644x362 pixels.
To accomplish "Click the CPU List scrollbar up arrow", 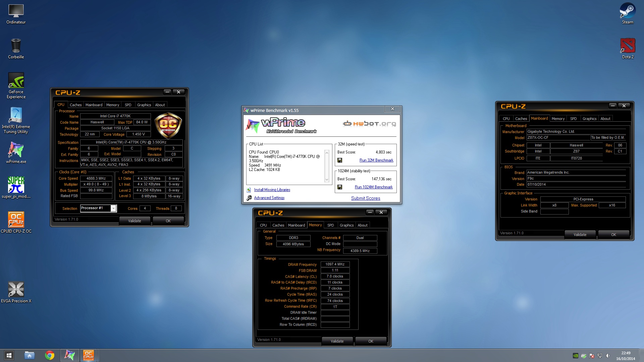I will 327,153.
